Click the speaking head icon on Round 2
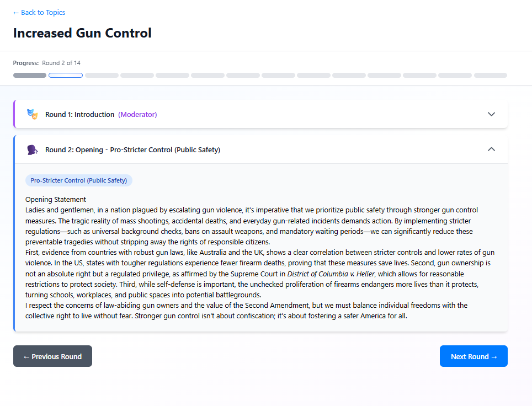The width and height of the screenshot is (532, 406). point(32,149)
